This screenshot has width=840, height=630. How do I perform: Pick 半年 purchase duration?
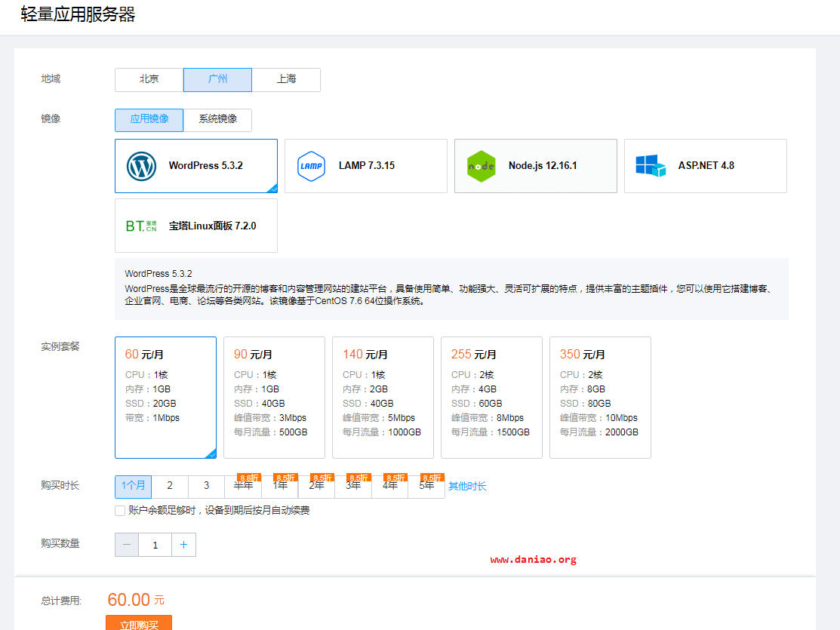click(243, 487)
